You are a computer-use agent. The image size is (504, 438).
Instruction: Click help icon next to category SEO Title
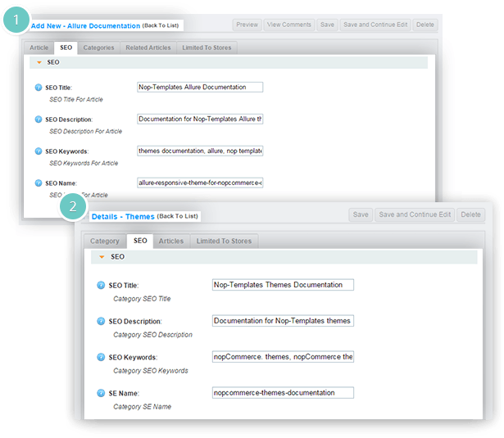(x=101, y=285)
